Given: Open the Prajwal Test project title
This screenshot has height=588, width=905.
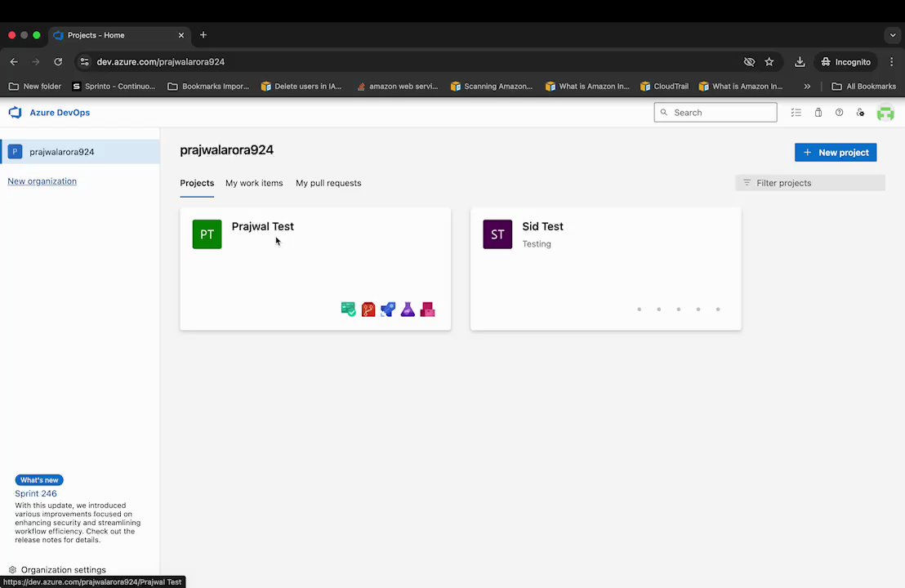Looking at the screenshot, I should (x=263, y=226).
